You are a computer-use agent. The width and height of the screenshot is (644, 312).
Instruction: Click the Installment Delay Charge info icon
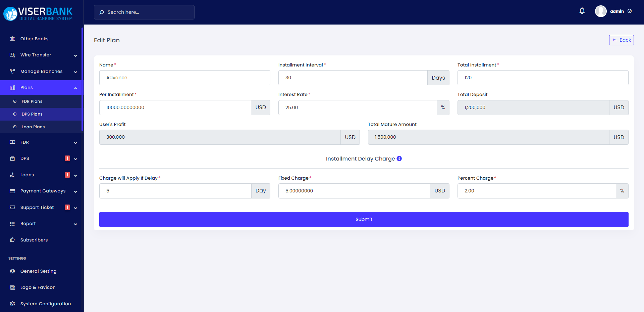click(x=399, y=159)
